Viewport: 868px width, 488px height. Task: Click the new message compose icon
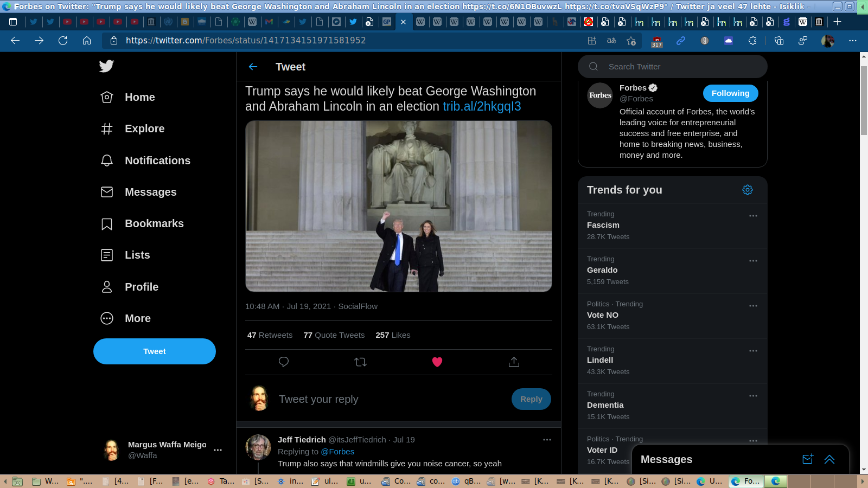(808, 459)
